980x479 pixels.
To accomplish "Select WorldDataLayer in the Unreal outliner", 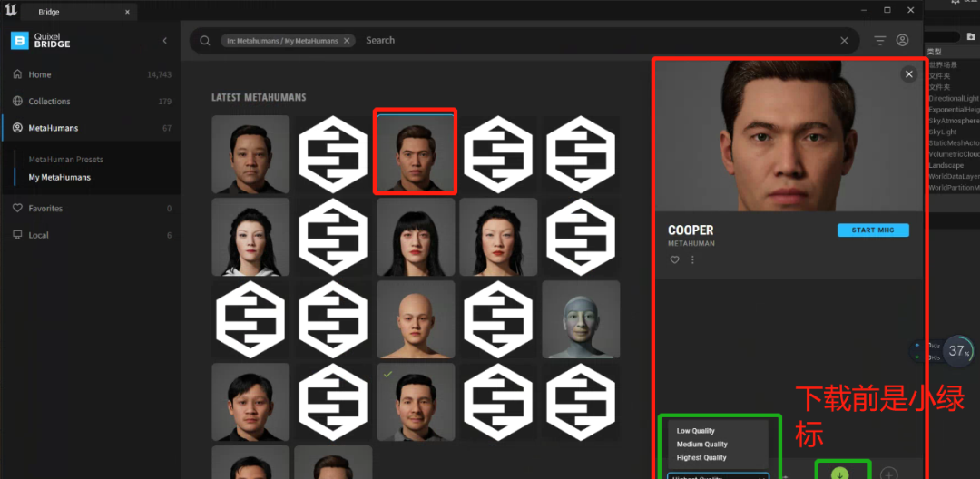I will (954, 177).
